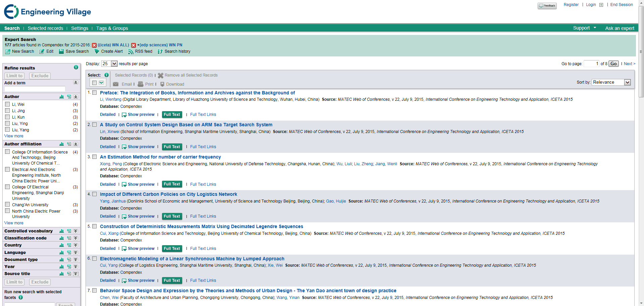The image size is (644, 306).
Task: Check the Li, Jing author checkbox
Action: coord(7,111)
